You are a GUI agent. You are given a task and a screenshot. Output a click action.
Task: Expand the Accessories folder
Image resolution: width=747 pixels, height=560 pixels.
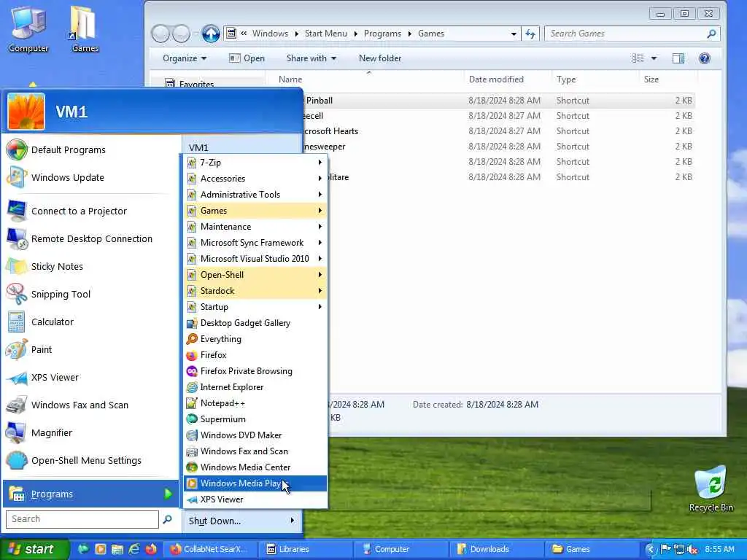[x=255, y=179]
